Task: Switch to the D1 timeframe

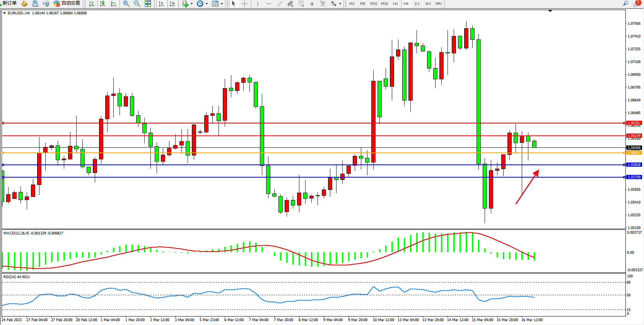Action: (417, 3)
